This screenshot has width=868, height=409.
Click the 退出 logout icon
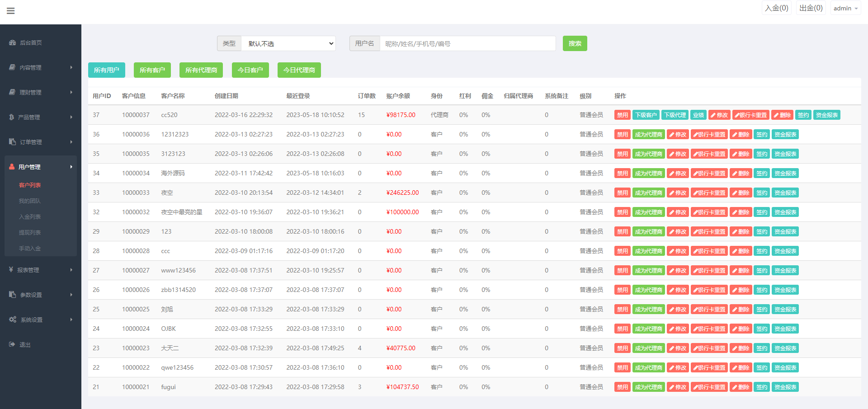coord(12,344)
